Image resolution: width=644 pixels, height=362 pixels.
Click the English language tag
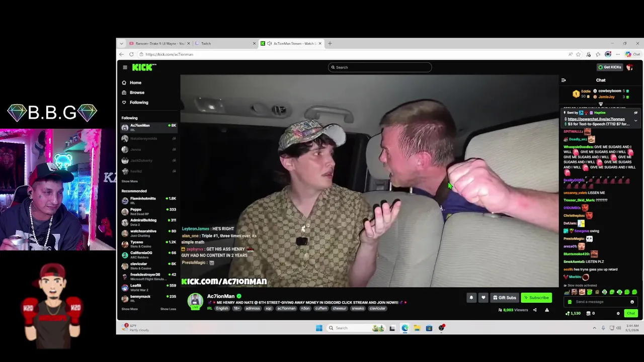coord(222,309)
